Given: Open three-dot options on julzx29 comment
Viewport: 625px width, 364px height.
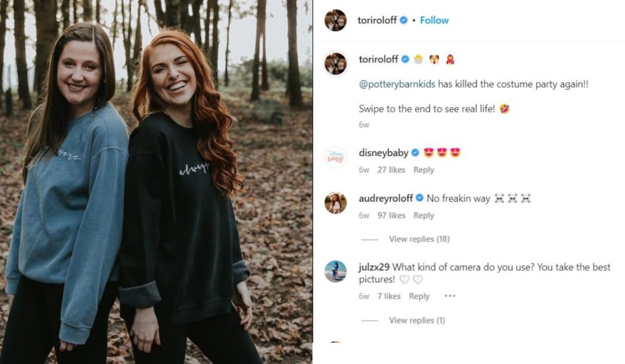Looking at the screenshot, I should tap(450, 296).
